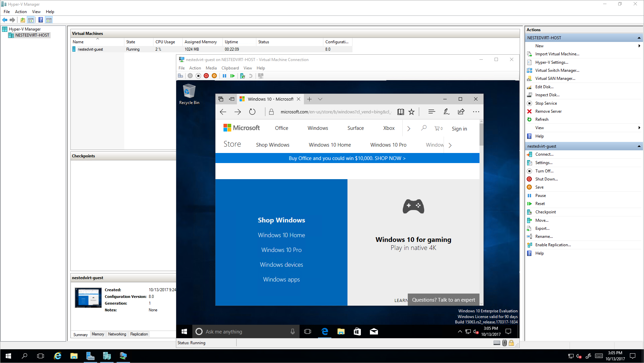Click the blue Help icon in Hyper-V Manager toolbar
Viewport: 644px width, 363px height.
pyautogui.click(x=41, y=20)
